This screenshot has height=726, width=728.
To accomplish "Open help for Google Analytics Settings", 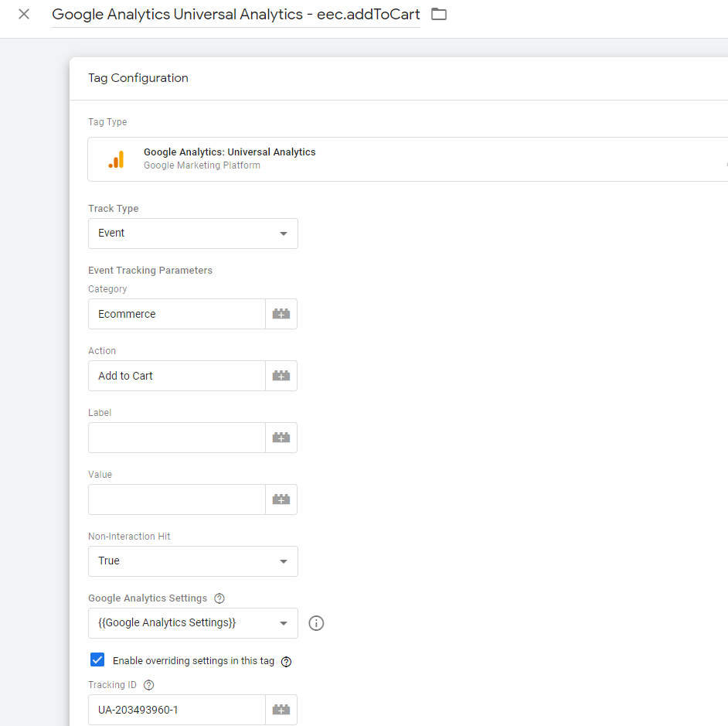I will coord(219,598).
